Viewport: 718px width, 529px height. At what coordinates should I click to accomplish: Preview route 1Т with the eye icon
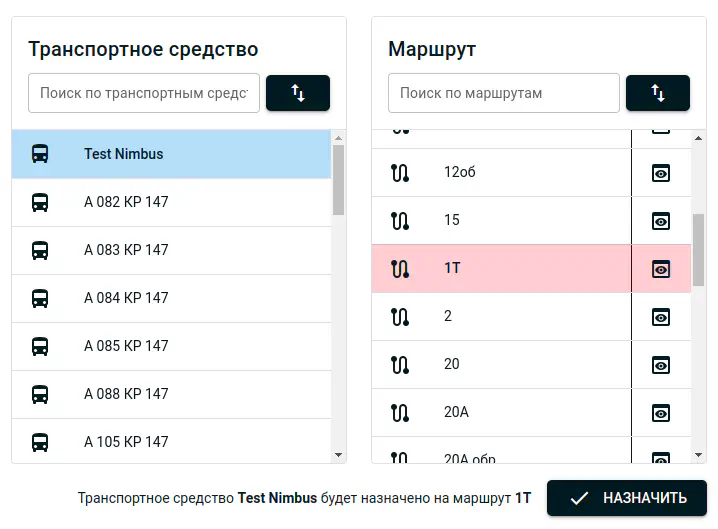coord(660,269)
